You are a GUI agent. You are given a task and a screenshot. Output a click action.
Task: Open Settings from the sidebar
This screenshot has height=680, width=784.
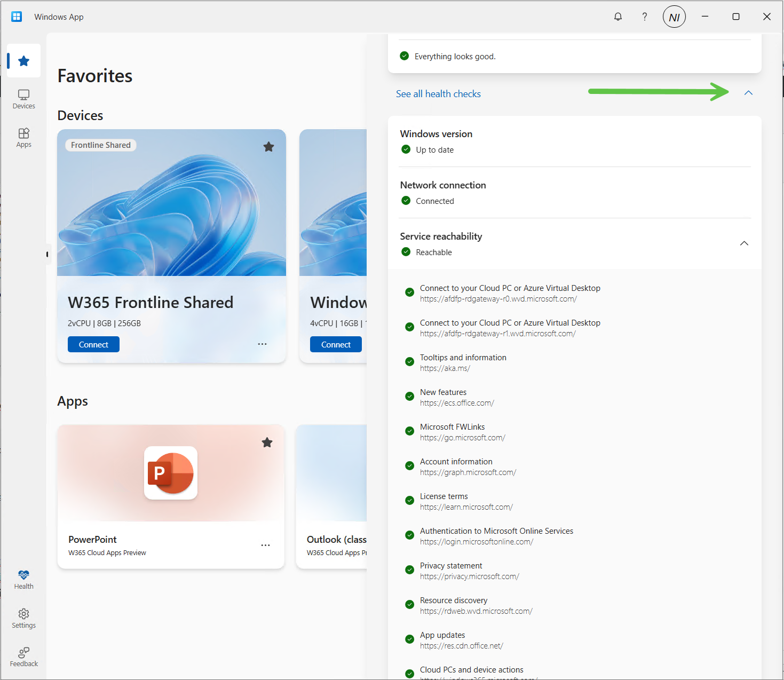tap(23, 618)
